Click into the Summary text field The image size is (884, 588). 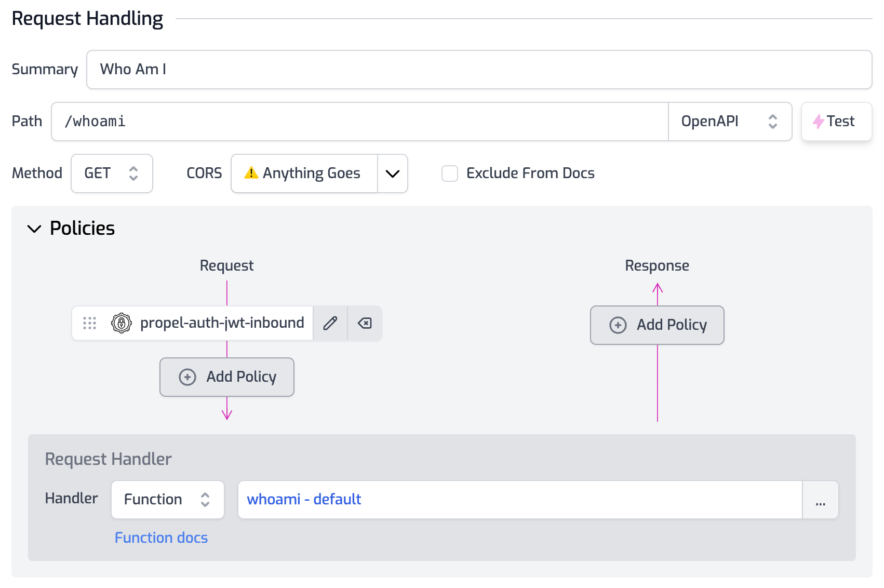coord(478,70)
